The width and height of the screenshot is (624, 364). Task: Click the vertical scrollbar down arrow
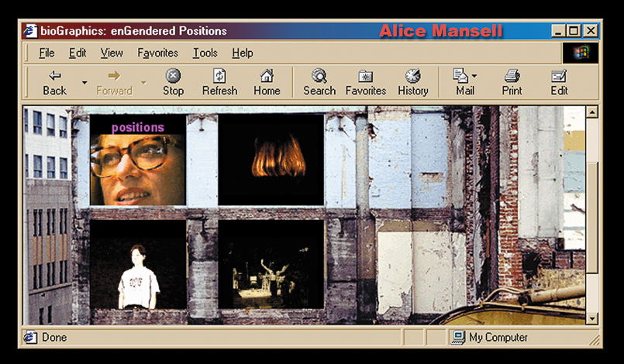[592, 318]
